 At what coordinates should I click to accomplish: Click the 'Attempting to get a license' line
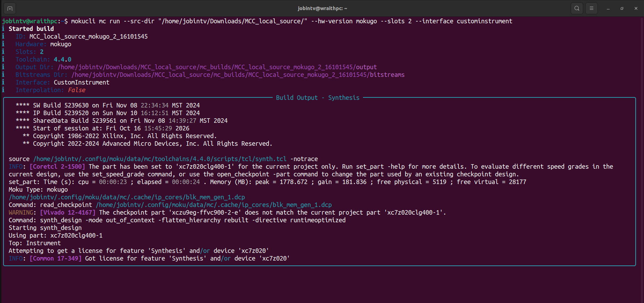point(139,251)
